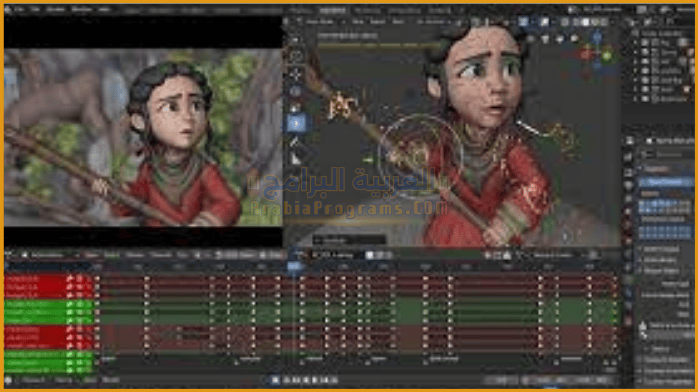Expand the first outliner collection arrow
The height and width of the screenshot is (392, 698).
pyautogui.click(x=636, y=43)
